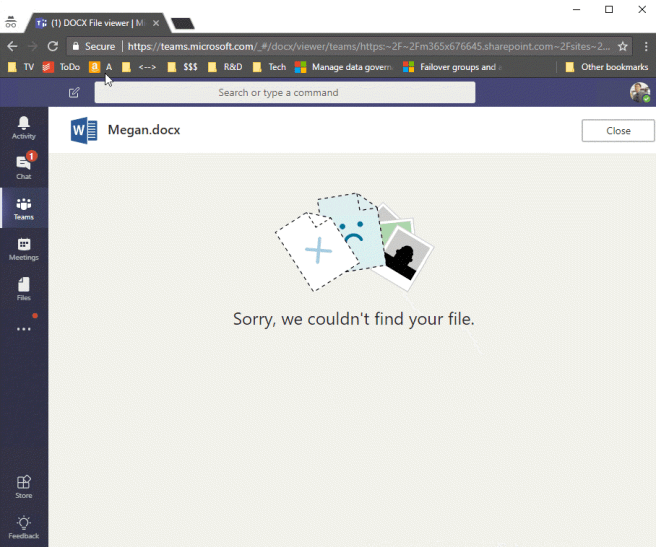The height and width of the screenshot is (547, 656).
Task: Select the Teams sidebar icon
Action: (x=24, y=208)
